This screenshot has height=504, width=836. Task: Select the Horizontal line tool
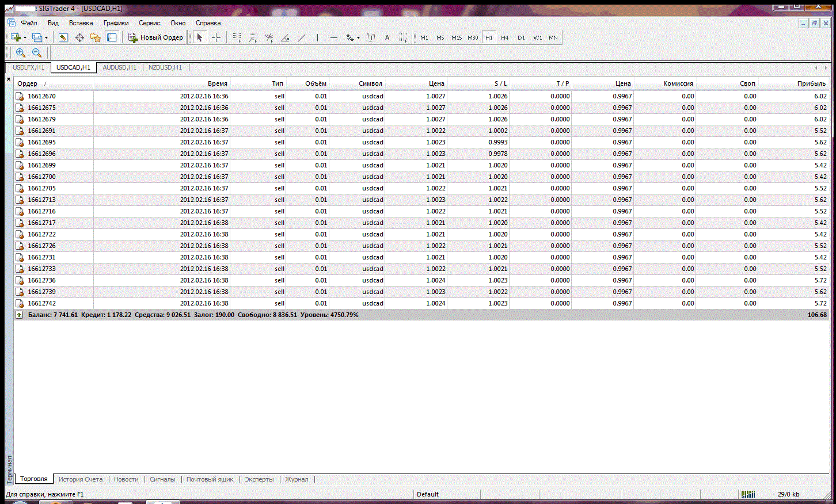point(334,37)
